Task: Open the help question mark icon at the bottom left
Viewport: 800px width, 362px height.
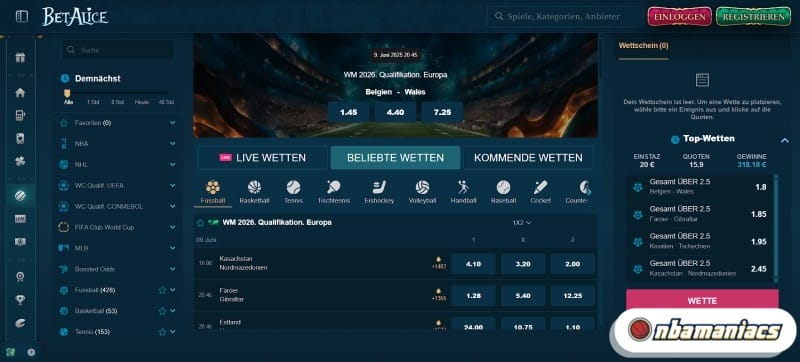Action: pyautogui.click(x=31, y=352)
